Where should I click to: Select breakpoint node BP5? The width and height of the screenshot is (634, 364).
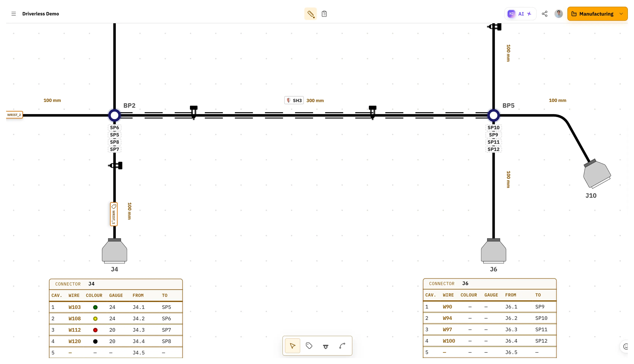(x=493, y=115)
